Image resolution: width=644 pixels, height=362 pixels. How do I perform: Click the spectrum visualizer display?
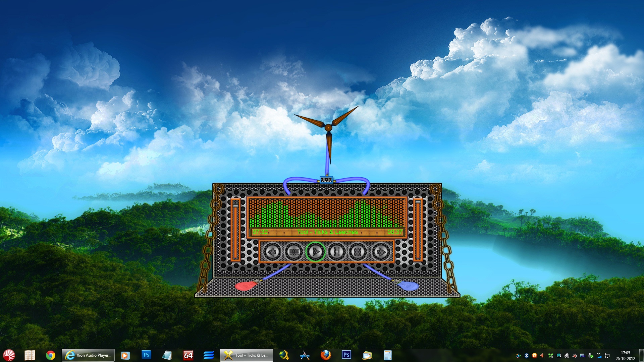[327, 213]
